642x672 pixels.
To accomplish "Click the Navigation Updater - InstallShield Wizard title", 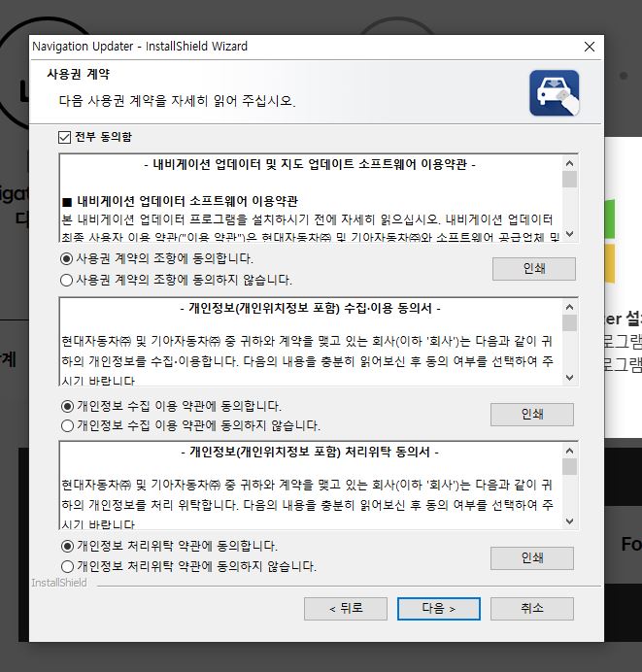I will 140,47.
